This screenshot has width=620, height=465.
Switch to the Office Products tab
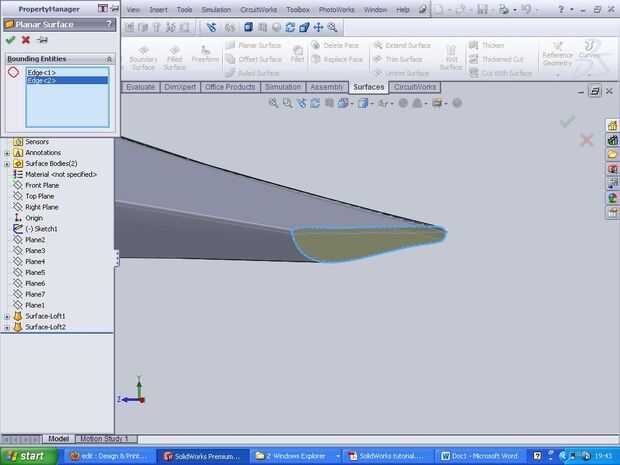[230, 87]
